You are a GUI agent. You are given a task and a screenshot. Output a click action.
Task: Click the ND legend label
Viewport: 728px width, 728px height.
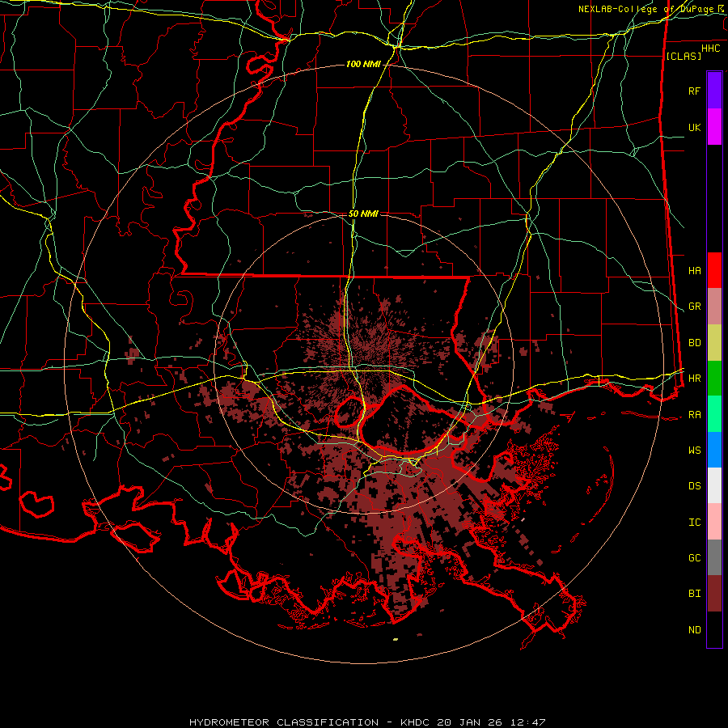[695, 630]
